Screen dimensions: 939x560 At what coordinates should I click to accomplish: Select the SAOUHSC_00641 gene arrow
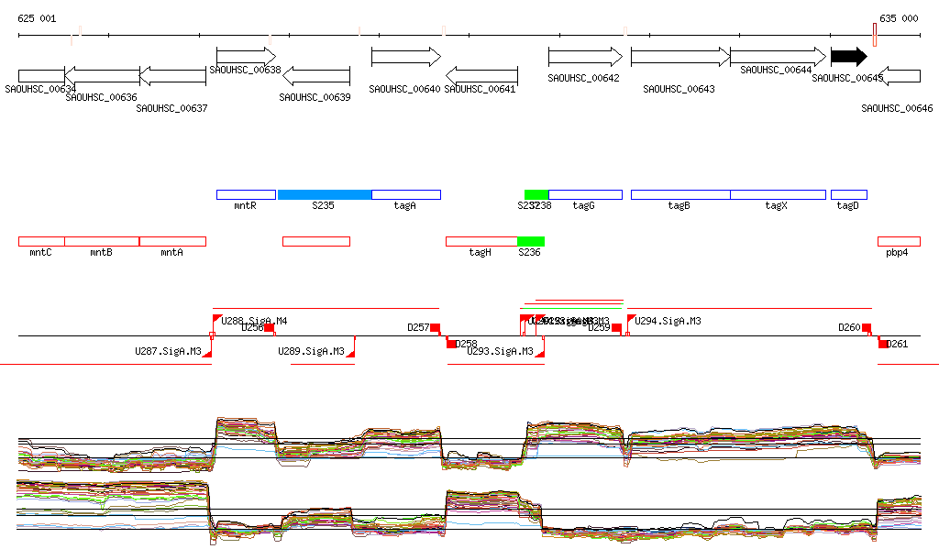coord(482,76)
